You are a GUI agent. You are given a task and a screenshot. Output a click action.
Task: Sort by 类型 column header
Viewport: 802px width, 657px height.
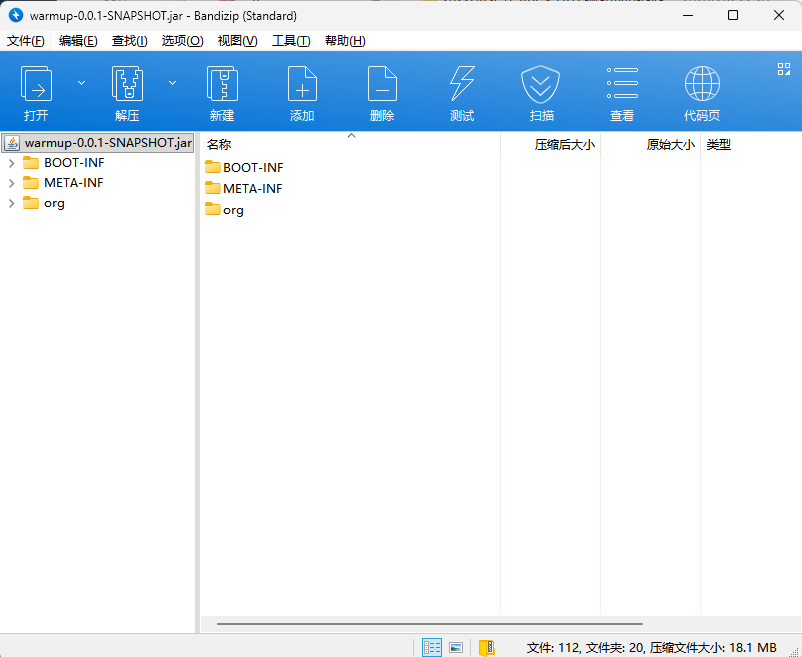[719, 145]
